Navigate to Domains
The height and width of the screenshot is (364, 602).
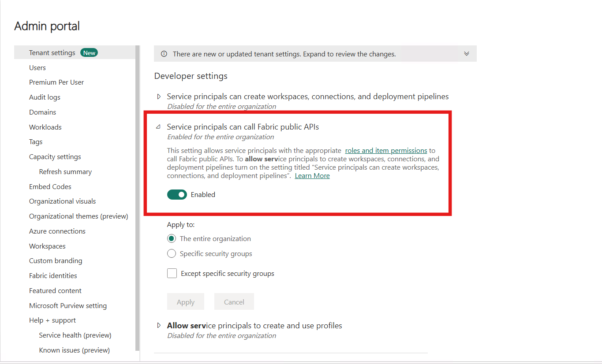42,112
